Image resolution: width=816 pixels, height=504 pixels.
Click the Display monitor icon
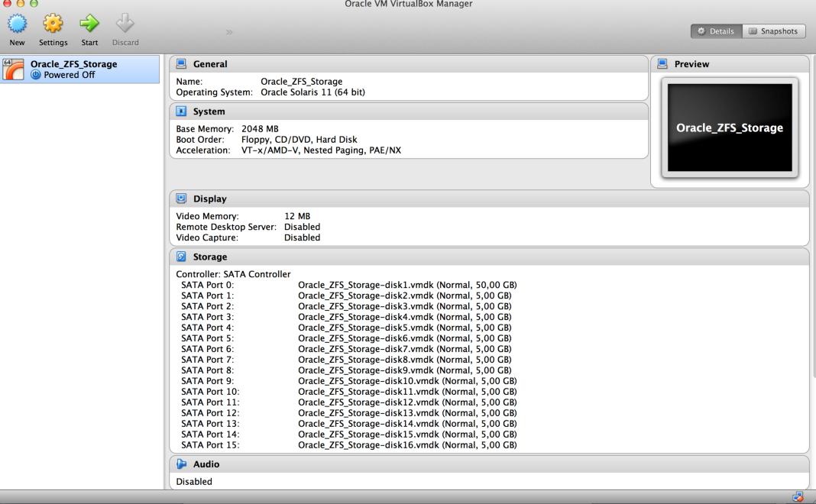coord(181,199)
